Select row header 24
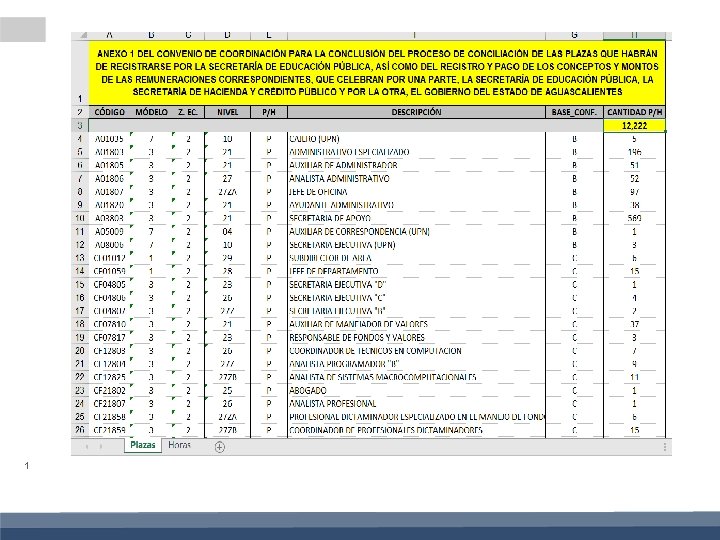The height and width of the screenshot is (540, 720). (80, 404)
